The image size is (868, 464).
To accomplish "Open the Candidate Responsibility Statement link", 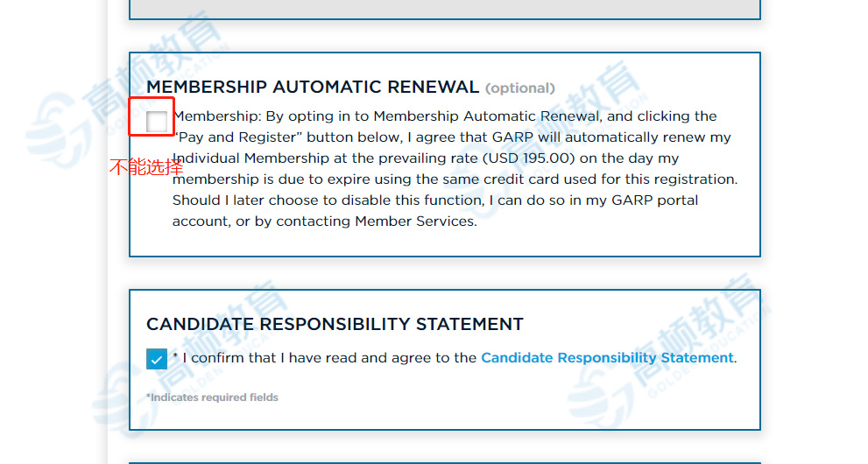I will click(607, 358).
